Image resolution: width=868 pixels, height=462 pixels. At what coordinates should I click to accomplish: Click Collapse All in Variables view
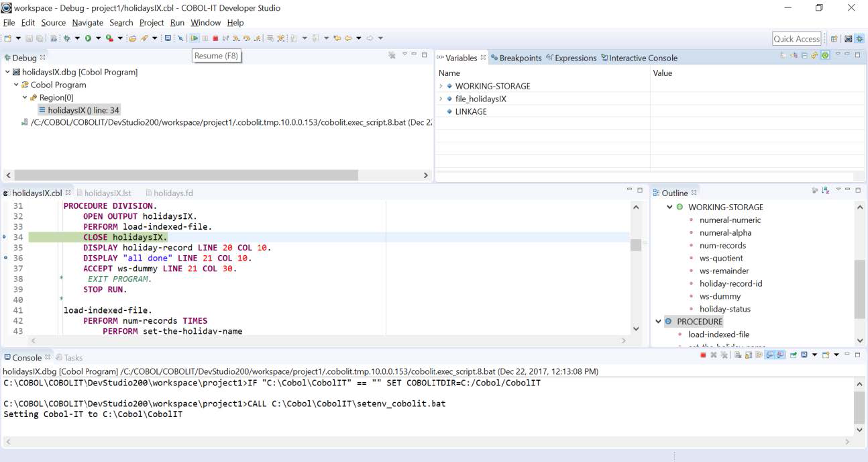(x=804, y=55)
